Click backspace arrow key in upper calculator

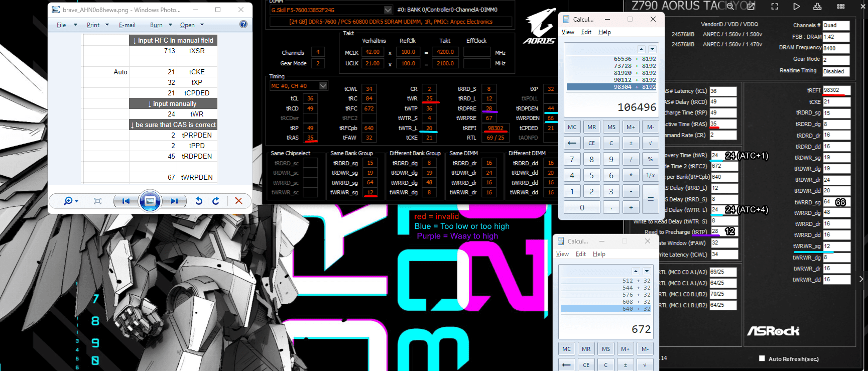point(572,143)
